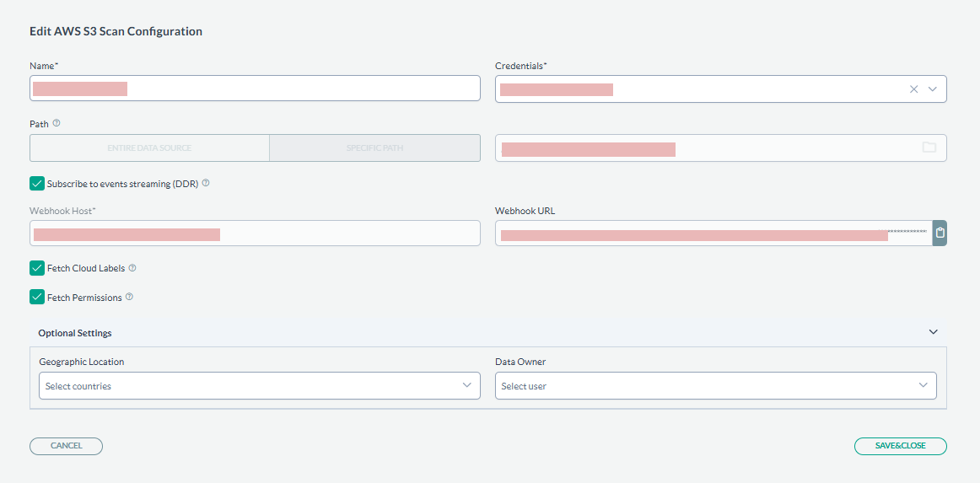Click help icon next to Fetch Cloud Labels
Image resolution: width=980 pixels, height=483 pixels.
tap(132, 268)
